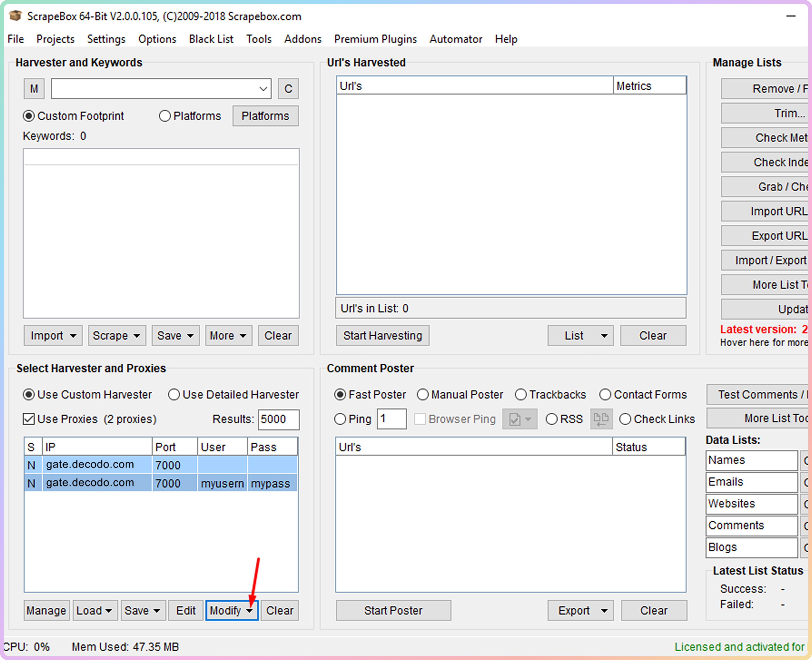Select the Platforms radio button
The height and width of the screenshot is (660, 812).
tap(165, 116)
